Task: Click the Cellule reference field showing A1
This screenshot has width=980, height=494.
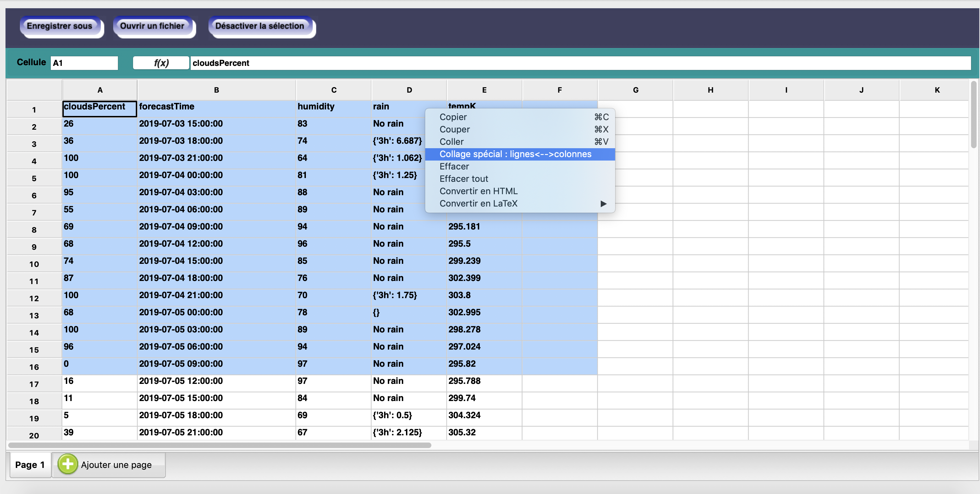Action: pos(84,63)
